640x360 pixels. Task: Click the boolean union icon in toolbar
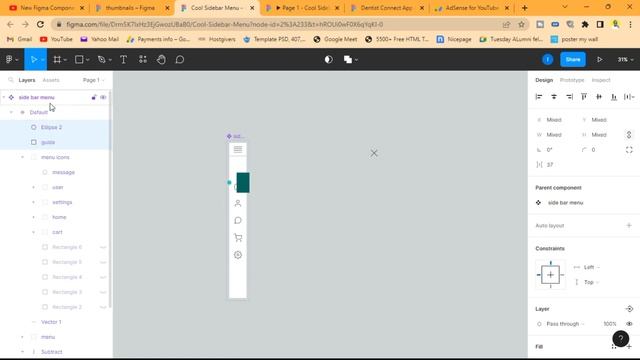pyautogui.click(x=348, y=60)
